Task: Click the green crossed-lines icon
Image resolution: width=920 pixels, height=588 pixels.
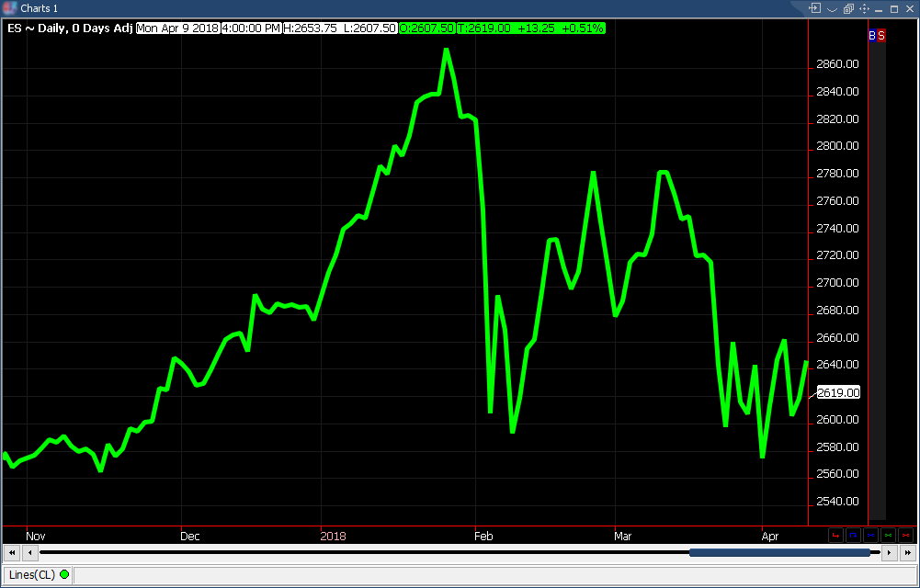Action: click(x=889, y=536)
